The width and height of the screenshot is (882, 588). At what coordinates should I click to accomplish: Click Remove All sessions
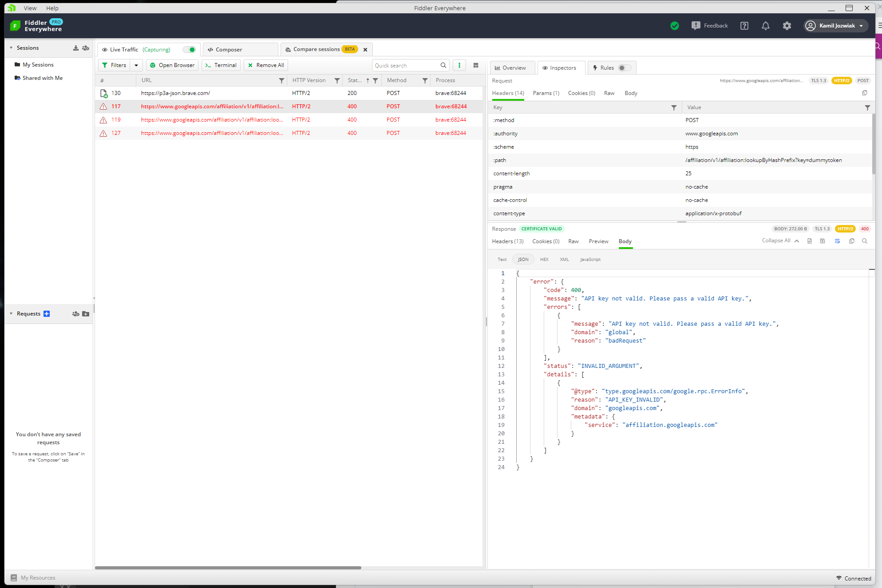coord(266,65)
